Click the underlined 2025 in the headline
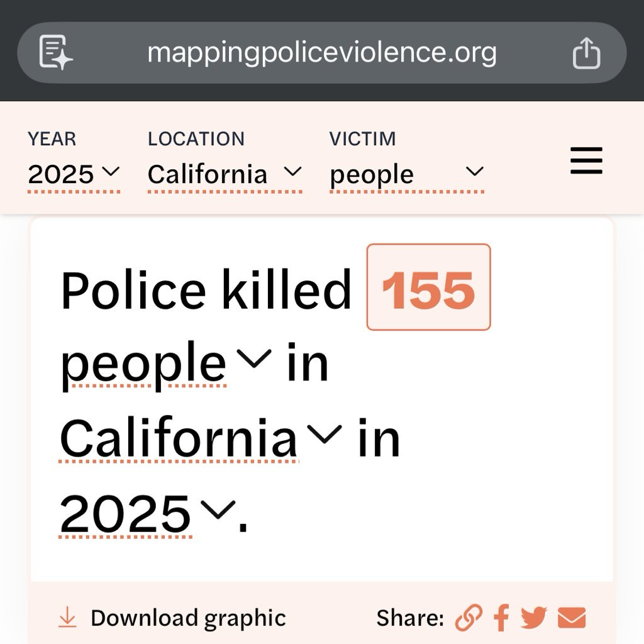The width and height of the screenshot is (644, 644). [x=126, y=513]
